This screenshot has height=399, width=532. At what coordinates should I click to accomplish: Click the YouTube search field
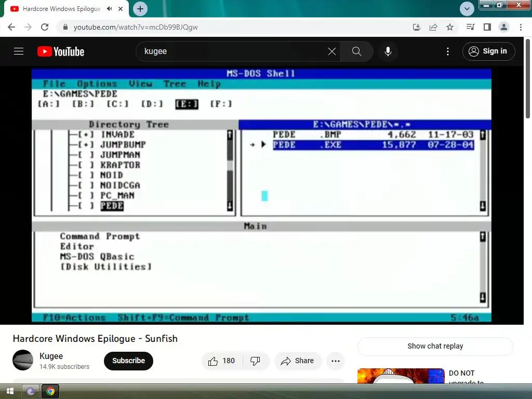click(234, 51)
